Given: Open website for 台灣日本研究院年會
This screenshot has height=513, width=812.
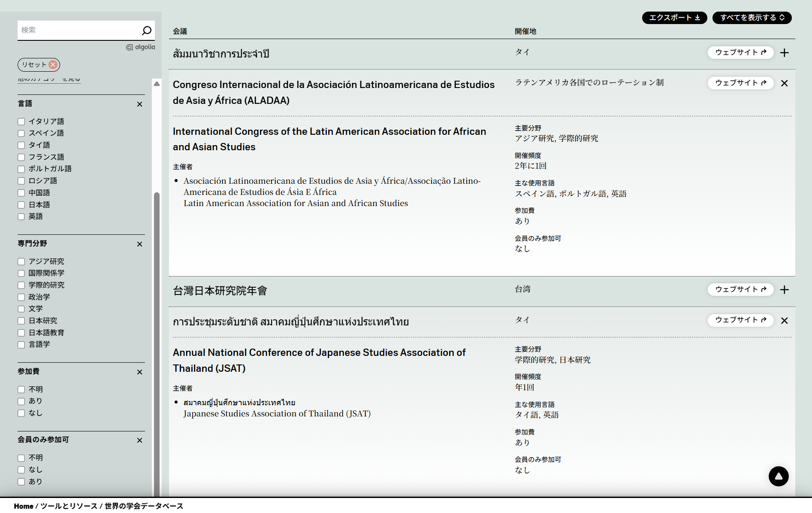Looking at the screenshot, I should tap(740, 290).
